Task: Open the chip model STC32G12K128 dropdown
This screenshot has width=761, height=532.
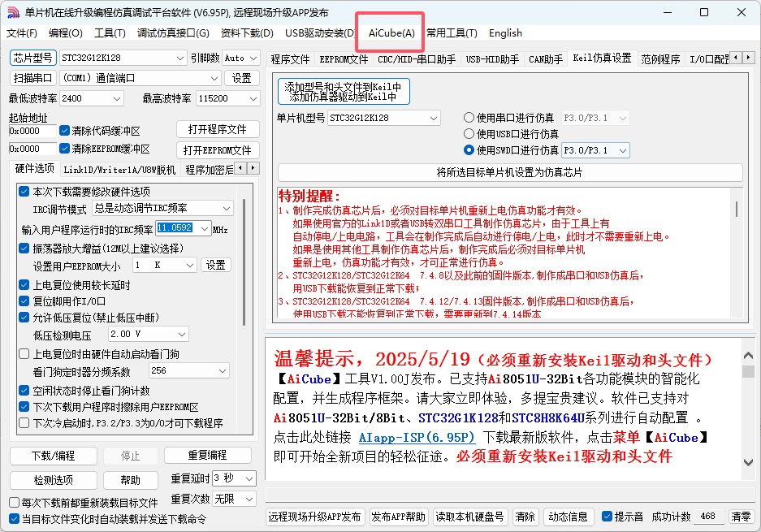Action: click(x=123, y=58)
